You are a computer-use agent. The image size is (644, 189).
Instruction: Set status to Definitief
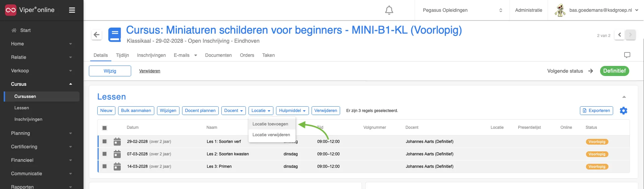[614, 71]
